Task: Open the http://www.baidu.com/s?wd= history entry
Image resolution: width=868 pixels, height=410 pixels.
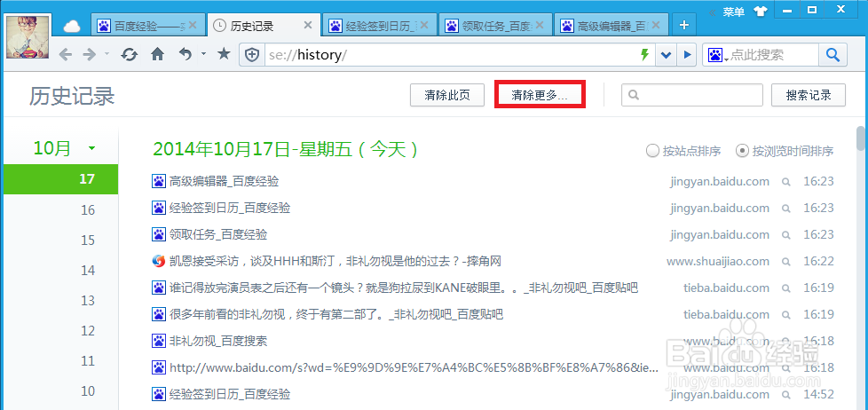Action: [414, 367]
